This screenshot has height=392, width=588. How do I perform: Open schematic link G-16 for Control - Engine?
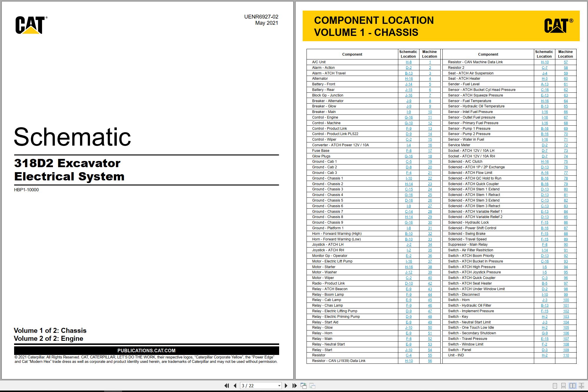coord(409,117)
